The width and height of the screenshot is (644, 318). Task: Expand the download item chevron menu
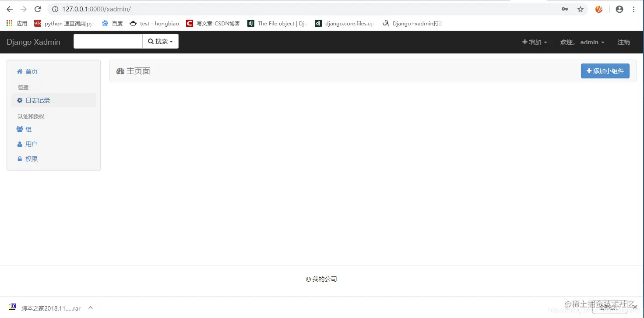91,308
